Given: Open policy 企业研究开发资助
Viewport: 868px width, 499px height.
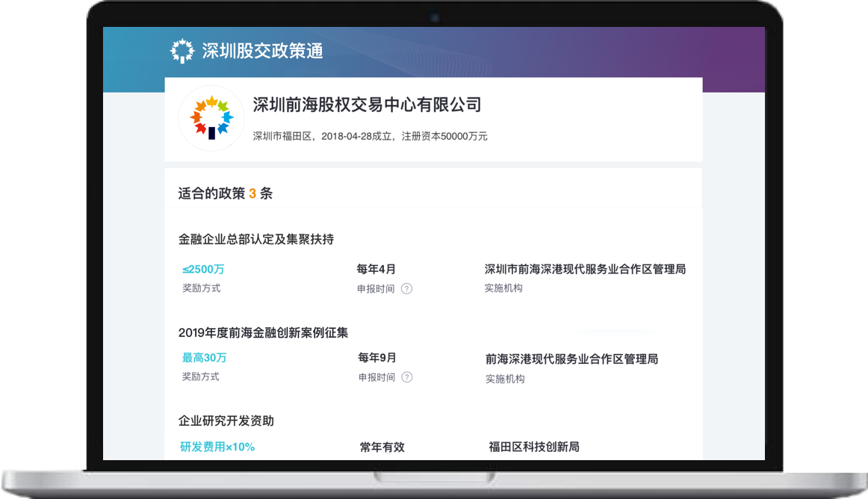Looking at the screenshot, I should click(x=226, y=421).
